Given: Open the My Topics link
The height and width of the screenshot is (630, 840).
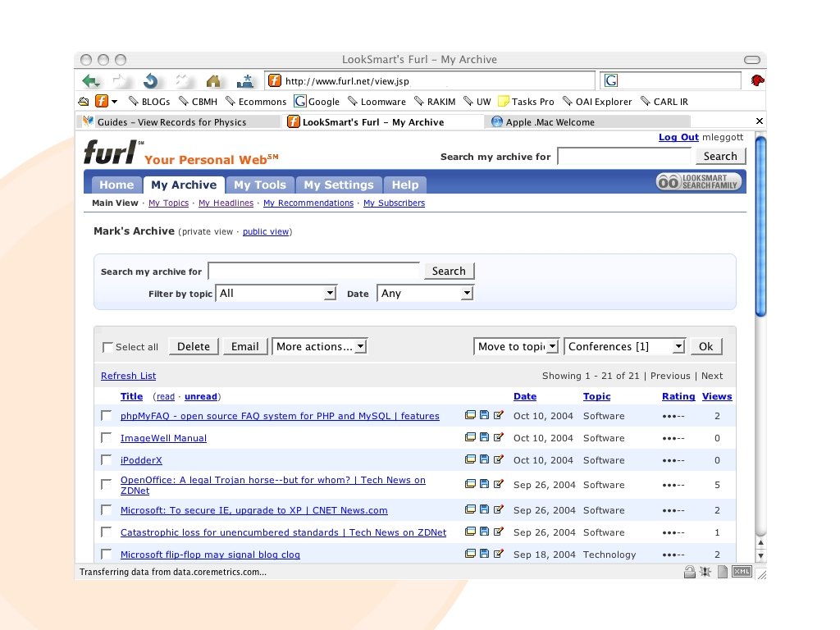Looking at the screenshot, I should tap(168, 203).
